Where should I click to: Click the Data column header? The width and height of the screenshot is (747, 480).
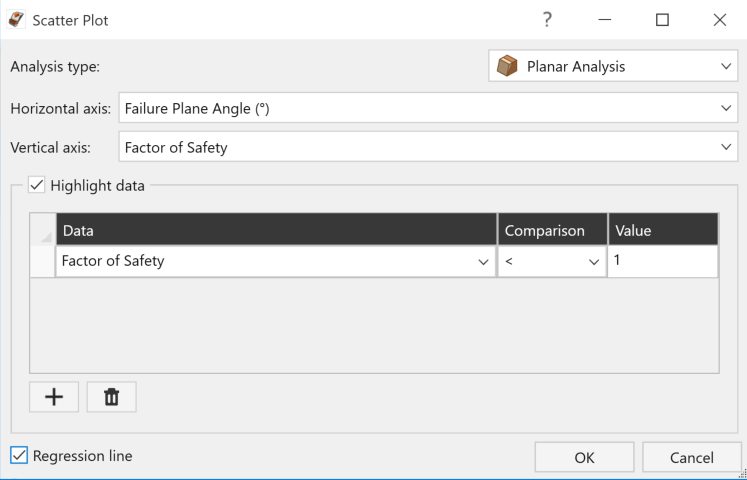(x=276, y=230)
